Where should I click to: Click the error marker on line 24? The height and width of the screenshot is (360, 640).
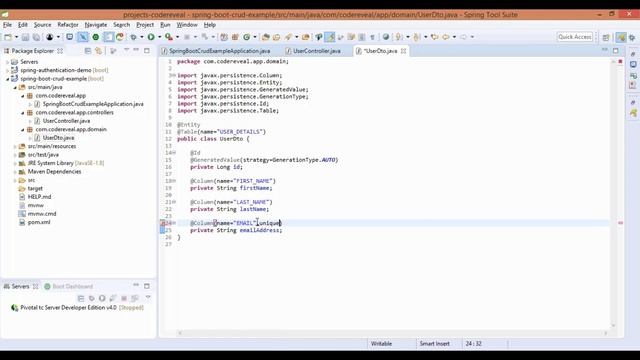pos(163,223)
